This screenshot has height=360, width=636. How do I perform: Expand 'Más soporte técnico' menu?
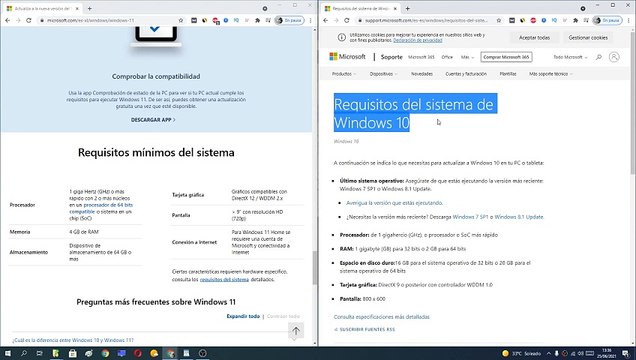click(551, 74)
